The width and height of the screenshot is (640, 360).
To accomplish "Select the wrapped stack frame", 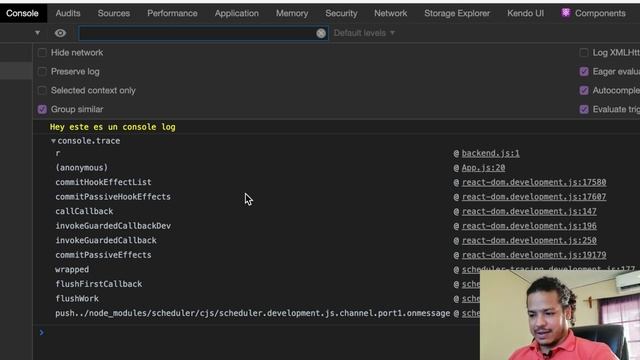I will [x=72, y=269].
